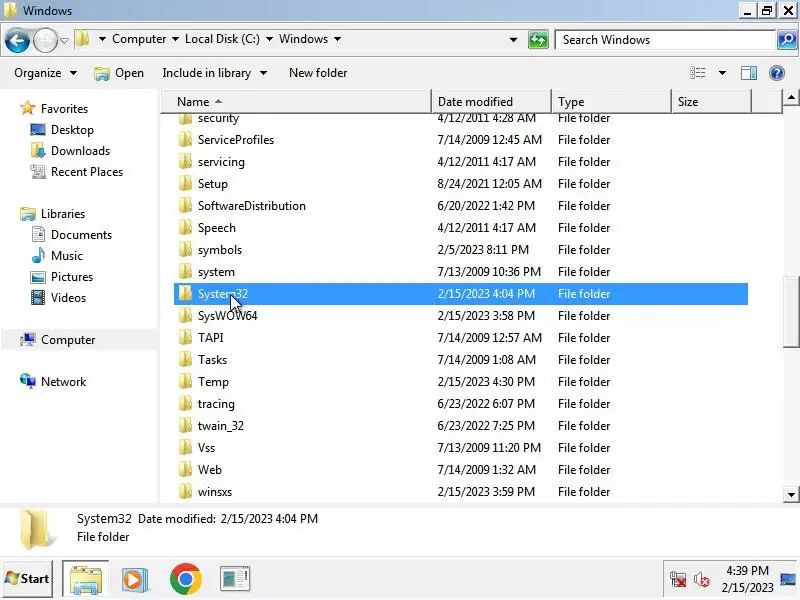Select the winsxs folder row
Image resolution: width=800 pixels, height=600 pixels.
pos(461,491)
